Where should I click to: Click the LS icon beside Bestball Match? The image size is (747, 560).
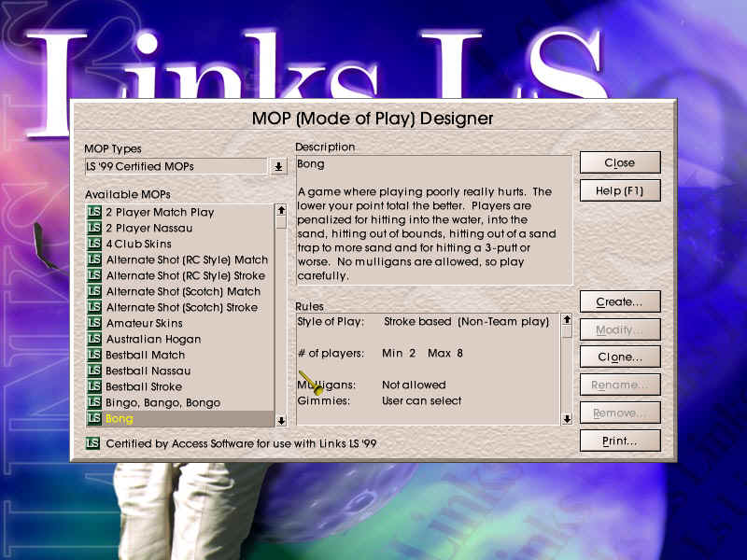(94, 355)
